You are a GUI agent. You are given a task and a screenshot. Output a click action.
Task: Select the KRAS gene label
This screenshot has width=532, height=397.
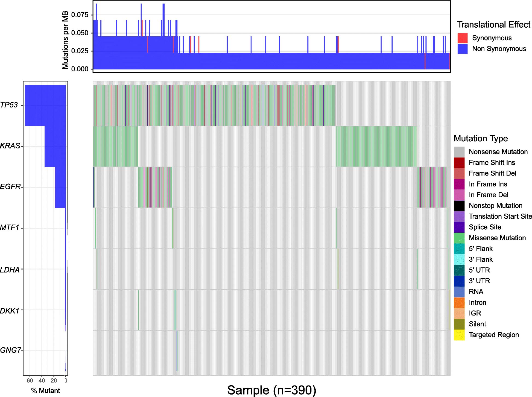click(10, 146)
